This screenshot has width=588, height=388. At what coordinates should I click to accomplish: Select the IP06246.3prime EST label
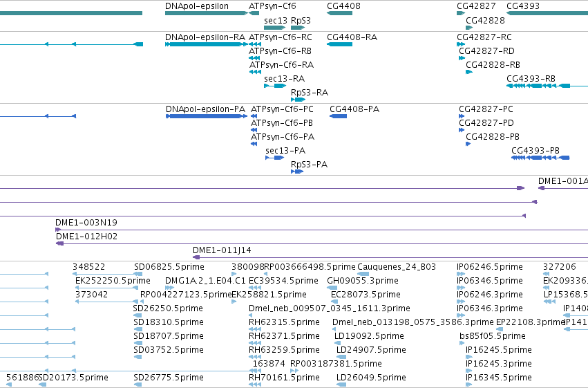(x=490, y=295)
